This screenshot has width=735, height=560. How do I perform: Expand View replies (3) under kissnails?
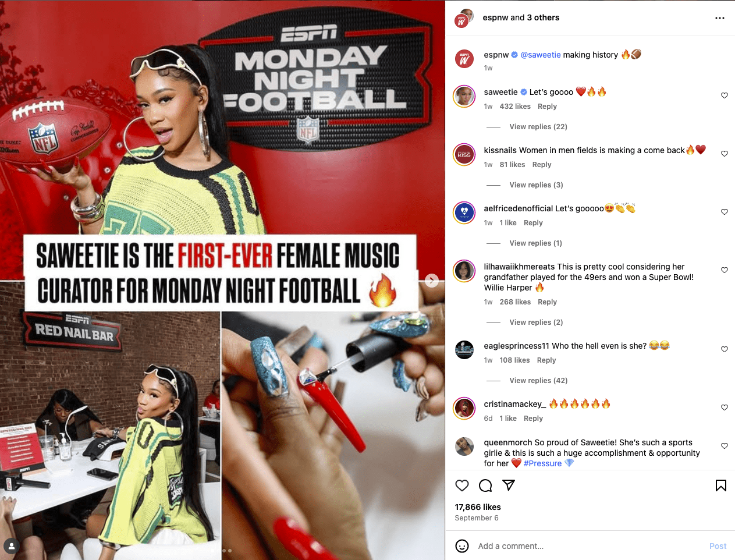[x=536, y=185]
